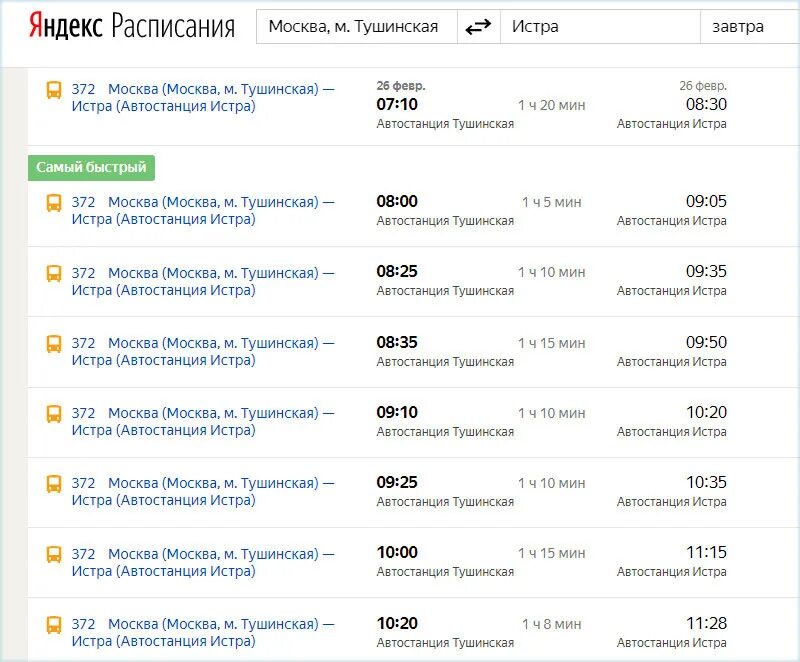Click bus icon of 08:25 departure
Image resolution: width=800 pixels, height=662 pixels.
[x=54, y=273]
